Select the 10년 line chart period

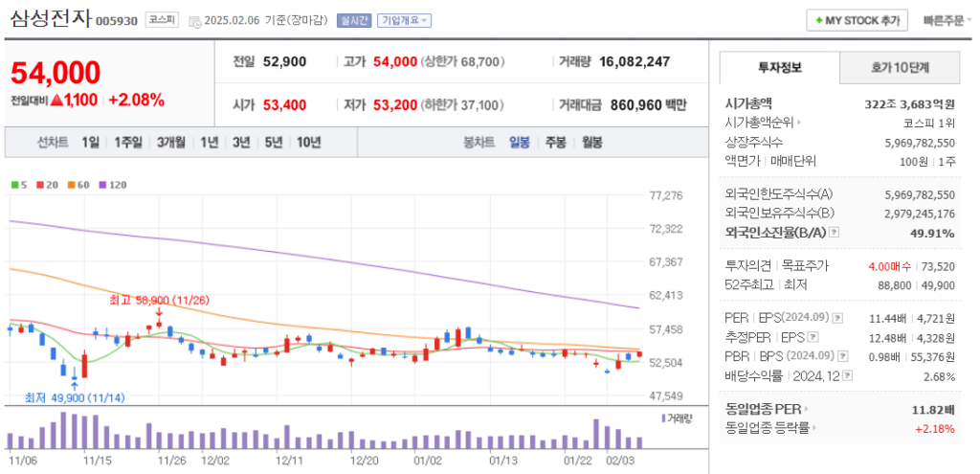309,143
